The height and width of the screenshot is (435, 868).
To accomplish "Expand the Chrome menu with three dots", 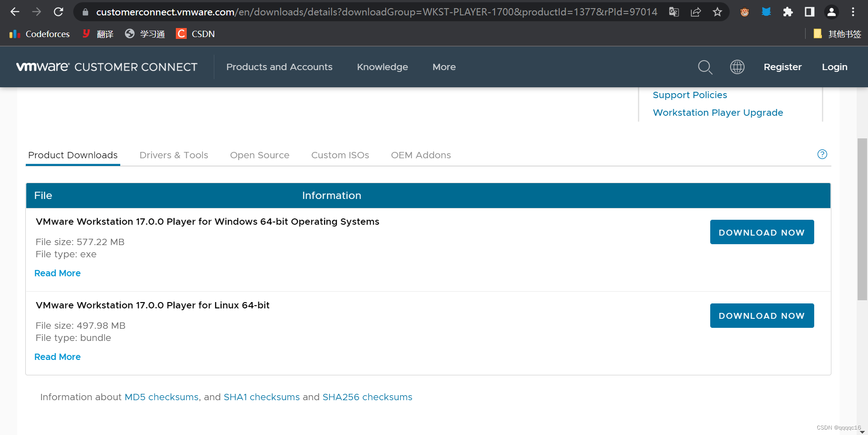I will 853,12.
